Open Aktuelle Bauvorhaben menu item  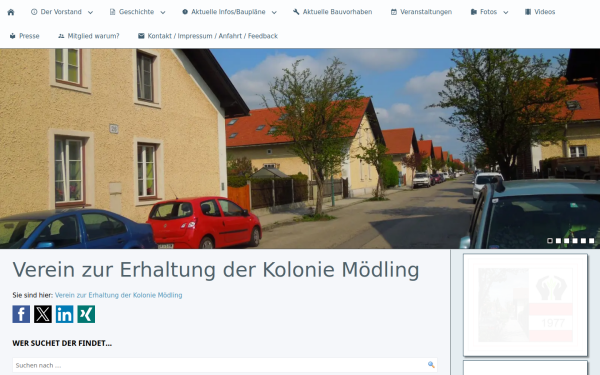pos(333,12)
